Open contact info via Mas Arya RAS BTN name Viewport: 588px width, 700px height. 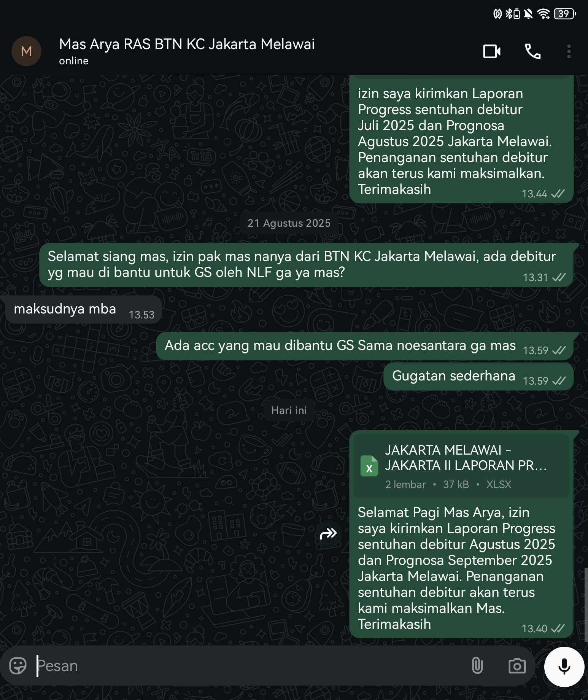pos(187,44)
